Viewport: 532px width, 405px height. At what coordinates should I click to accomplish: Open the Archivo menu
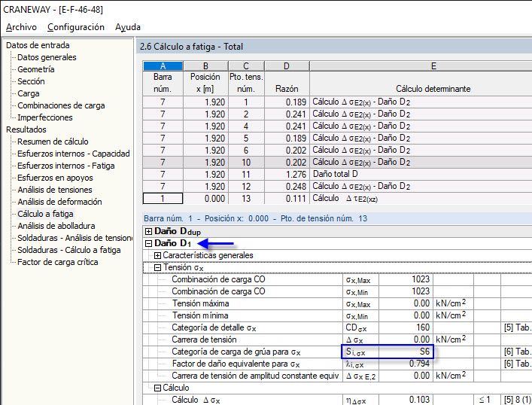(21, 27)
